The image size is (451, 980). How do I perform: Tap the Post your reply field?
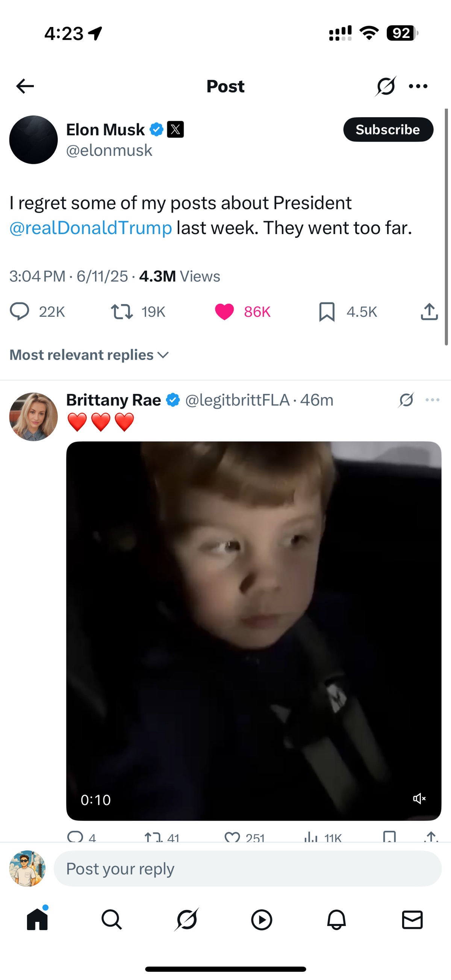[x=247, y=869]
